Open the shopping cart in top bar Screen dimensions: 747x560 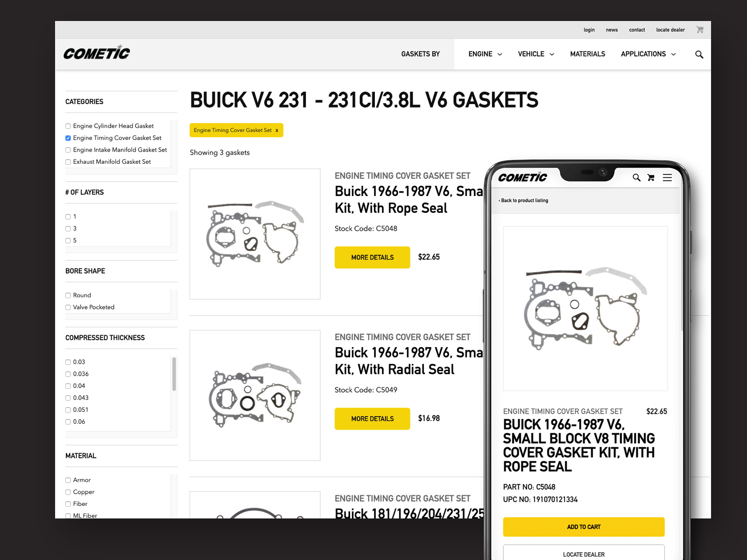click(x=699, y=29)
